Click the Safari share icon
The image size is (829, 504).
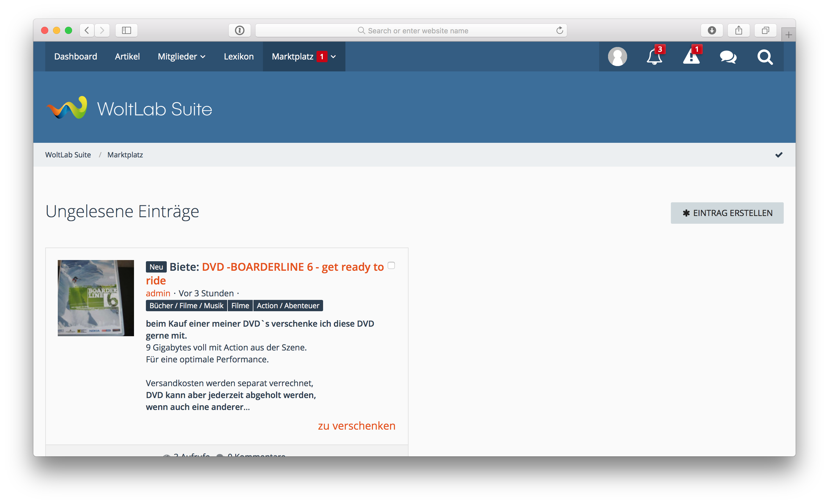tap(738, 31)
